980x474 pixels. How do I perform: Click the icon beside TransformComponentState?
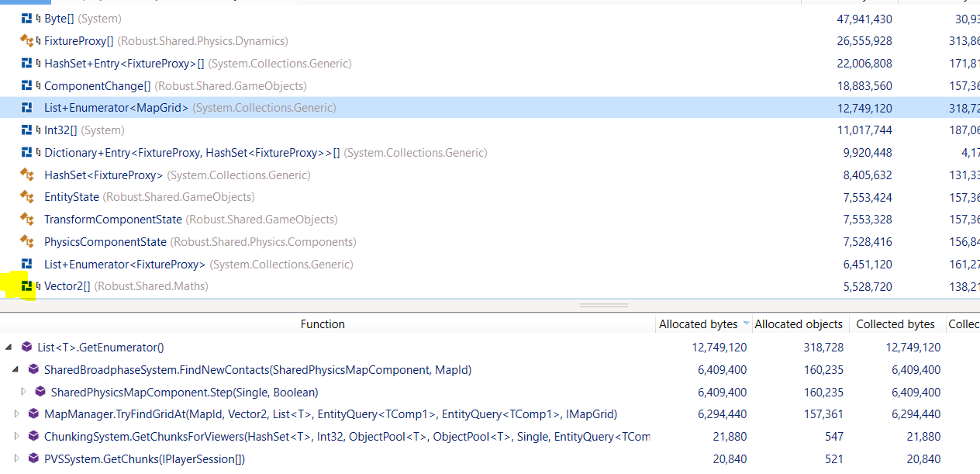click(x=27, y=220)
